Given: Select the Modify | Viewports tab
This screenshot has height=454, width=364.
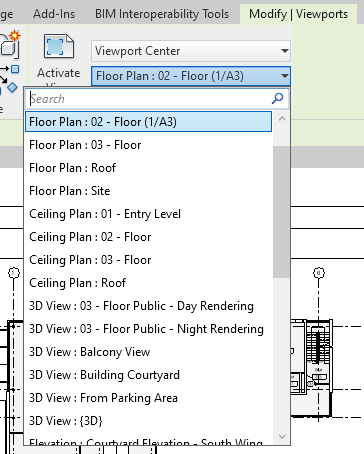Looking at the screenshot, I should point(298,14).
